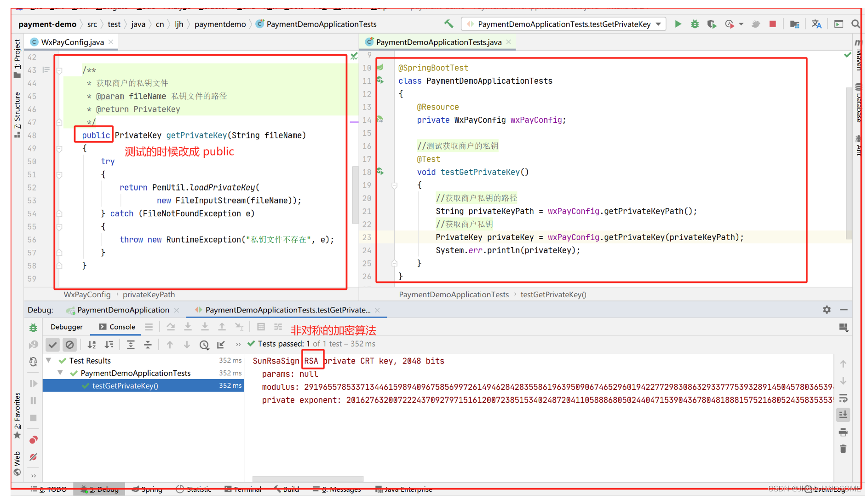Click payment-demo in the breadcrumb path
Screen dimensions: 868x496
(47, 24)
